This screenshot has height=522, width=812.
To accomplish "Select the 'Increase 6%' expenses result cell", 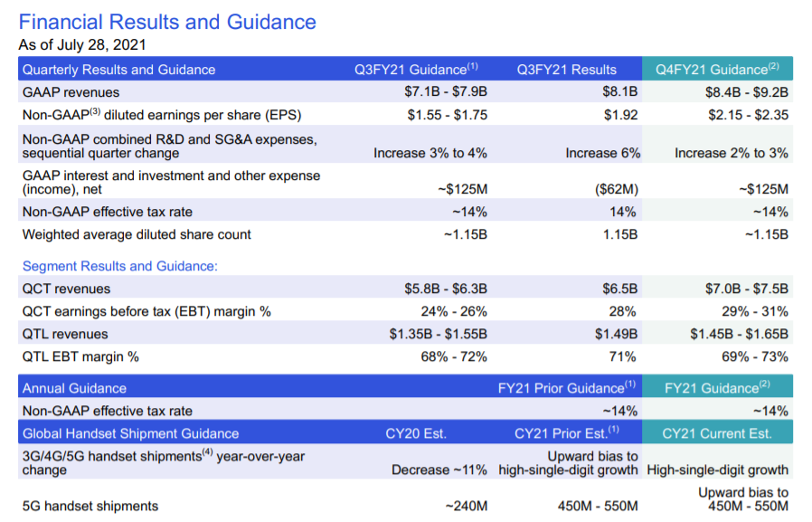I will click(601, 153).
